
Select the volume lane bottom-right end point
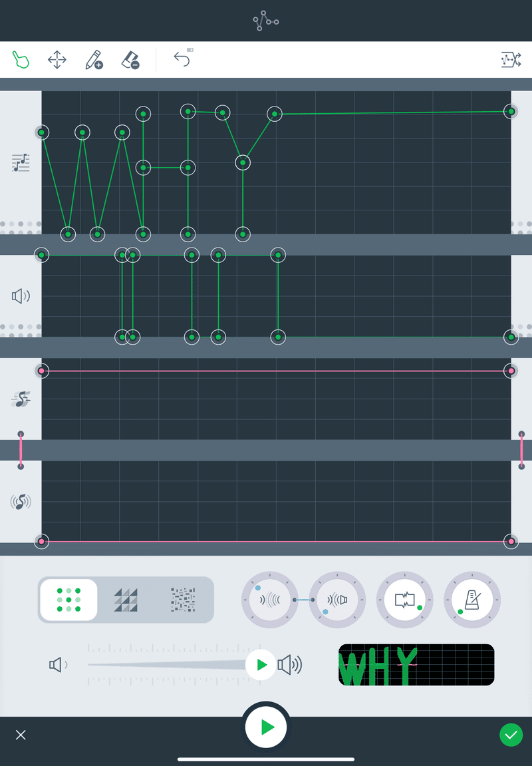511,337
